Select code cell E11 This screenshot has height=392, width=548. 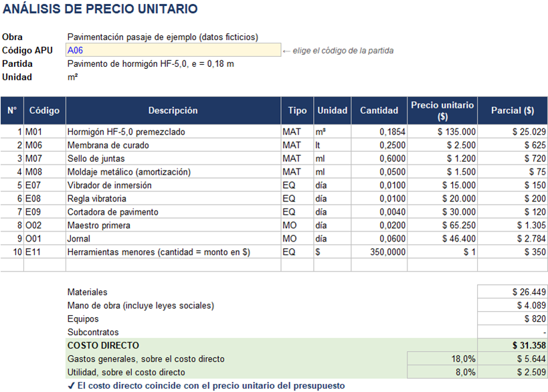tap(44, 252)
